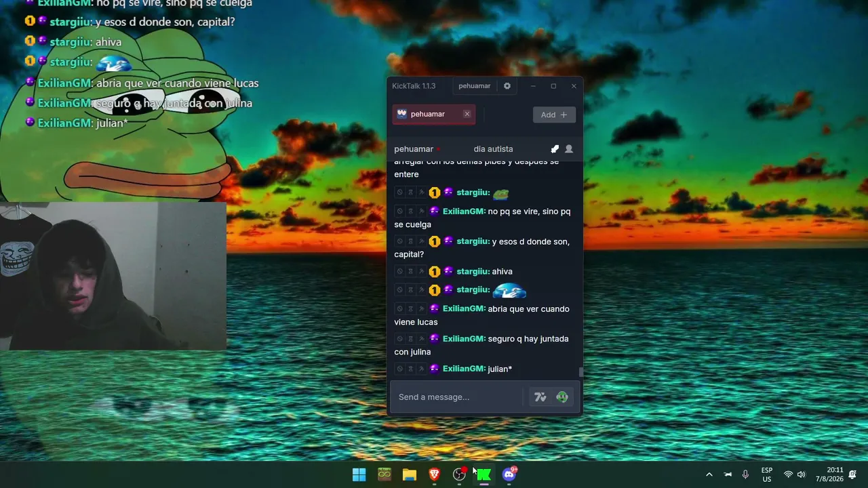Close the pehuamar chatroom tab
Image resolution: width=868 pixels, height=488 pixels.
pyautogui.click(x=467, y=114)
